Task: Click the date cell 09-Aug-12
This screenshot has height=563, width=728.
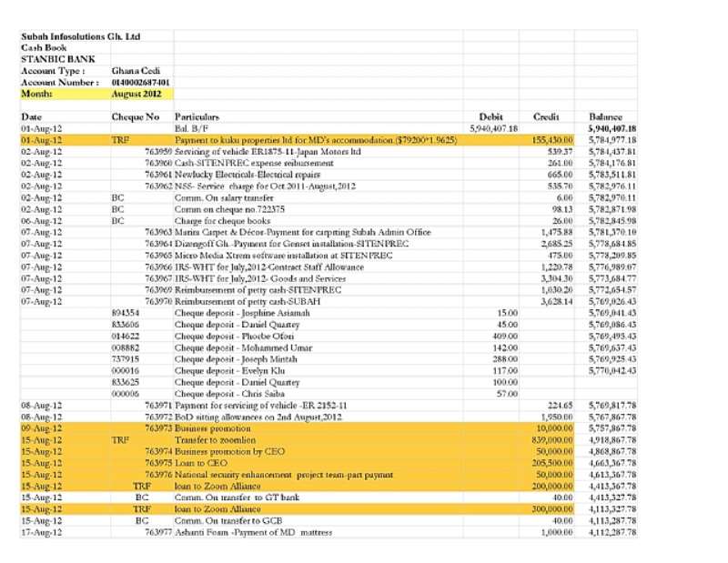Action: [x=41, y=428]
